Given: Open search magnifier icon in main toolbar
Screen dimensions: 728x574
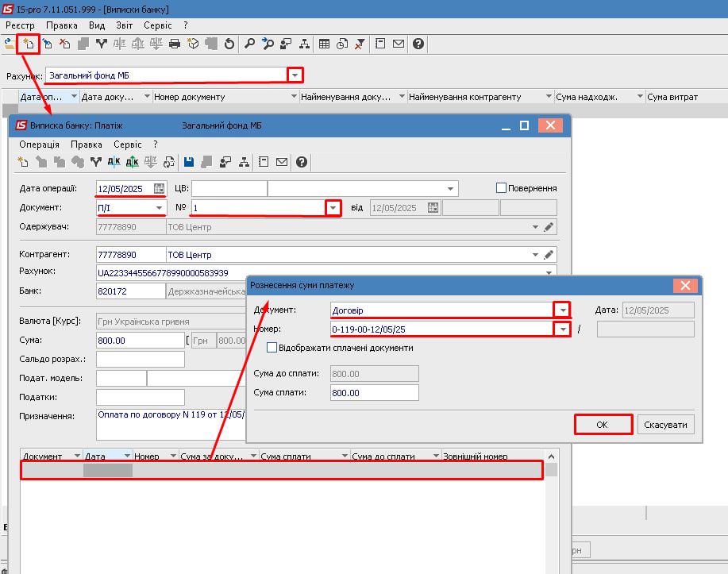Looking at the screenshot, I should [250, 44].
